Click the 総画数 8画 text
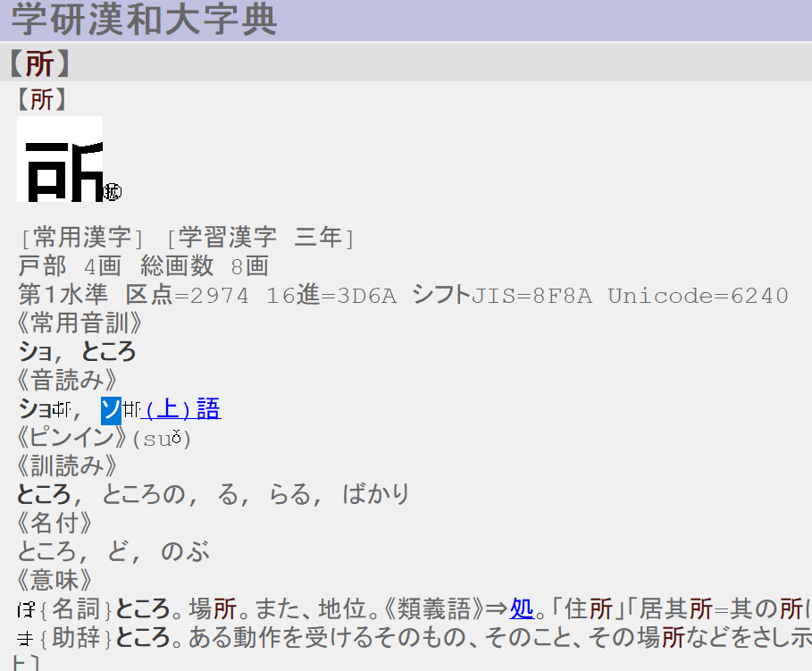Image resolution: width=812 pixels, height=671 pixels. coord(205,266)
